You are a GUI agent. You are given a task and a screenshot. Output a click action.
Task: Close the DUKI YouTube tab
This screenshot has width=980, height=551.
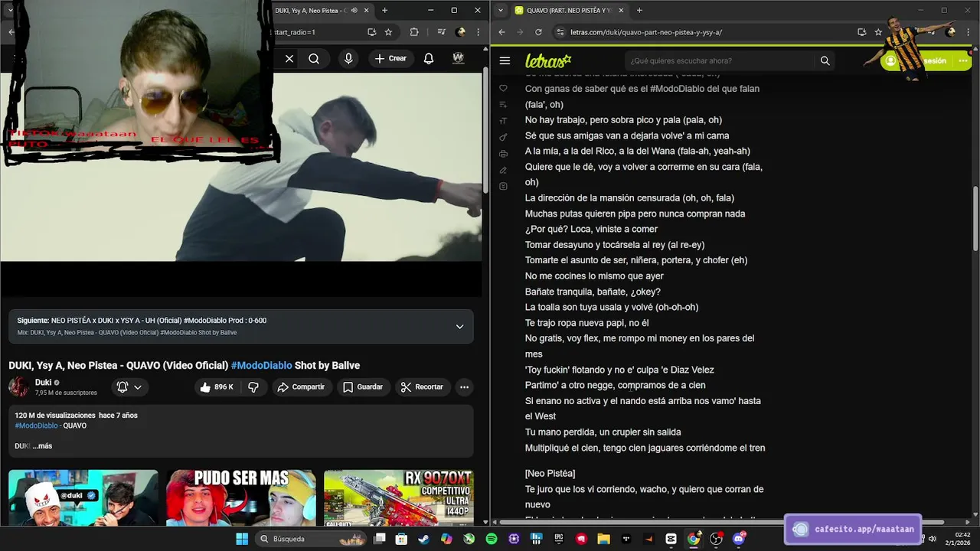coord(367,10)
